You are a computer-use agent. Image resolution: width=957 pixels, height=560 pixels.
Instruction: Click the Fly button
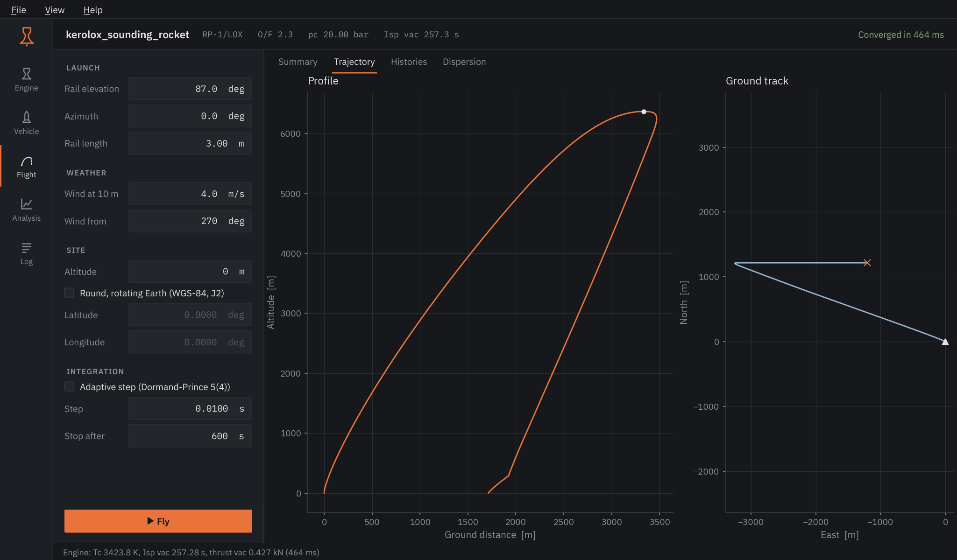point(158,521)
